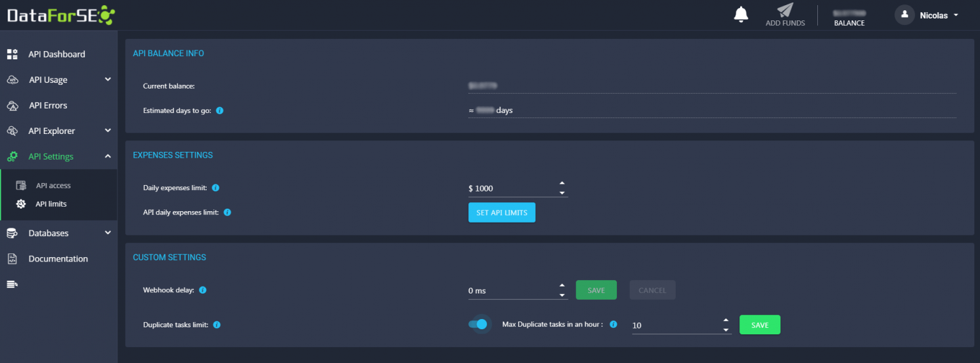Click info icon beside Estimated days to go
980x363 pixels.
coord(219,110)
